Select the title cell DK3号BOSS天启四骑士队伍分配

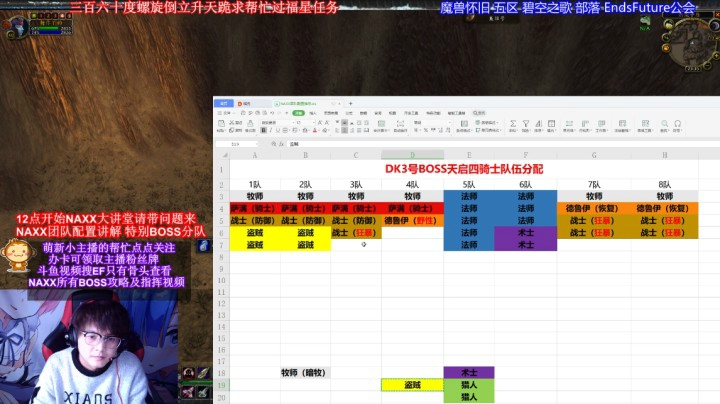(464, 169)
